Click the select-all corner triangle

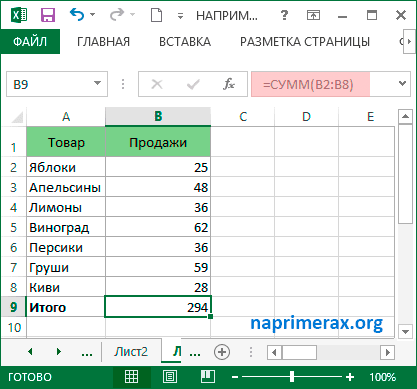click(x=16, y=117)
